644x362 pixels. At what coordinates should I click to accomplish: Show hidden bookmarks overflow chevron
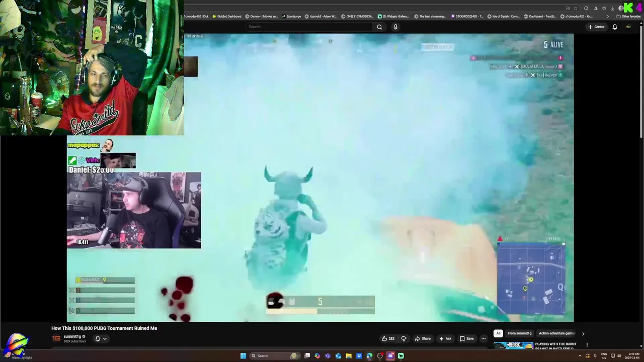[607, 16]
